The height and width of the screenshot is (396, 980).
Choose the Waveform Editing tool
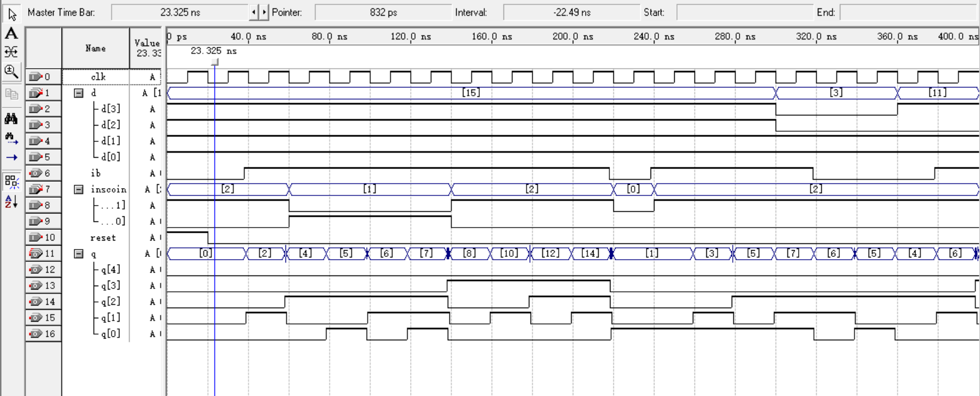pos(11,52)
